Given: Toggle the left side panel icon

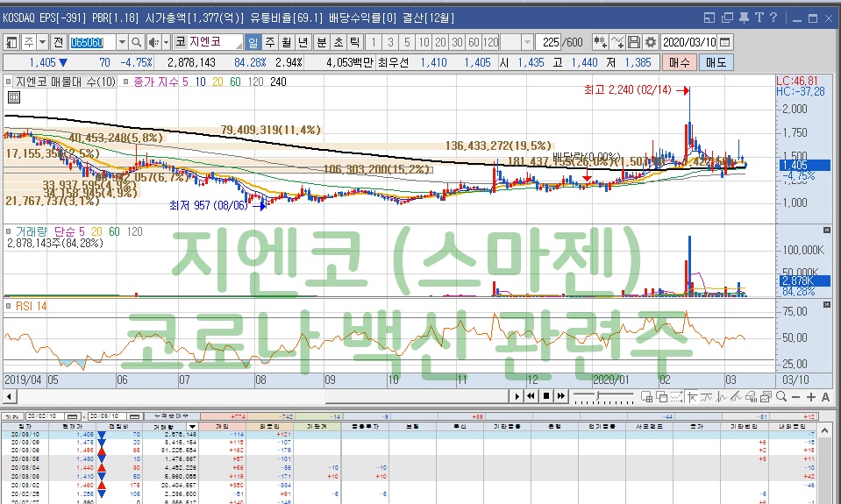Looking at the screenshot, I should (x=11, y=42).
